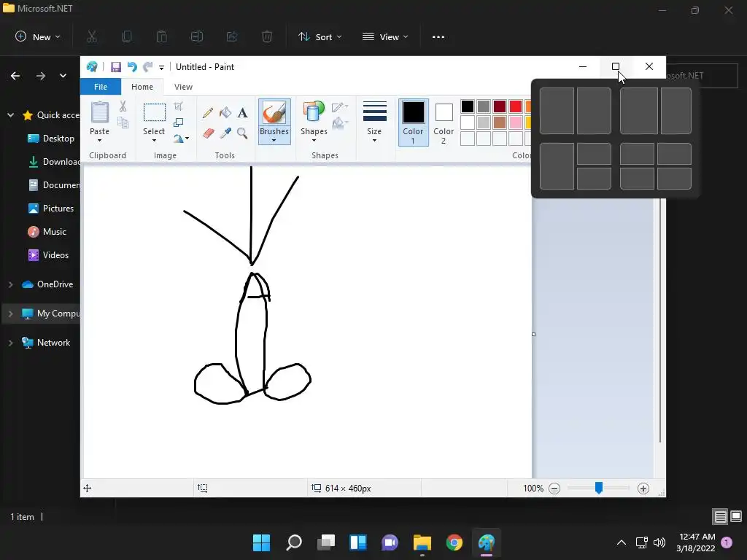
Task: Select the Text tool in Paint
Action: coord(242,113)
